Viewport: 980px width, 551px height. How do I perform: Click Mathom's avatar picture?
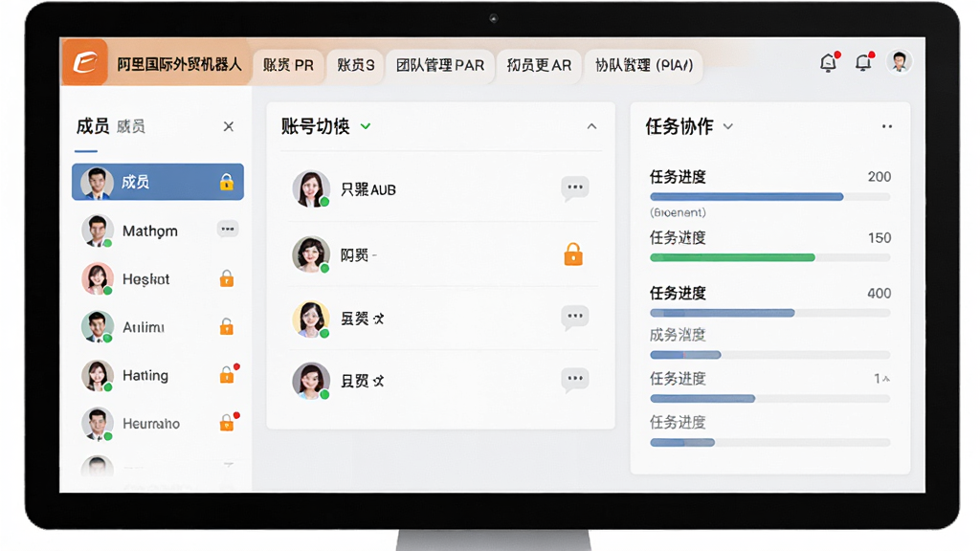pyautogui.click(x=98, y=231)
